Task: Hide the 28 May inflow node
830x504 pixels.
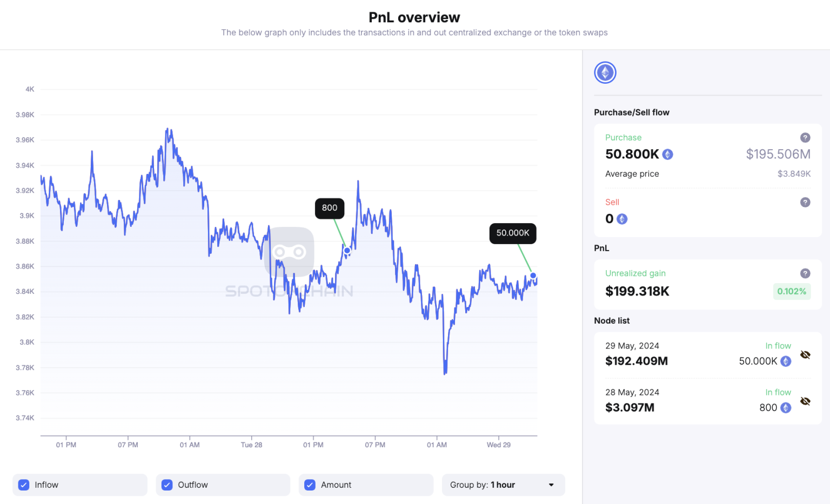Action: pos(805,401)
